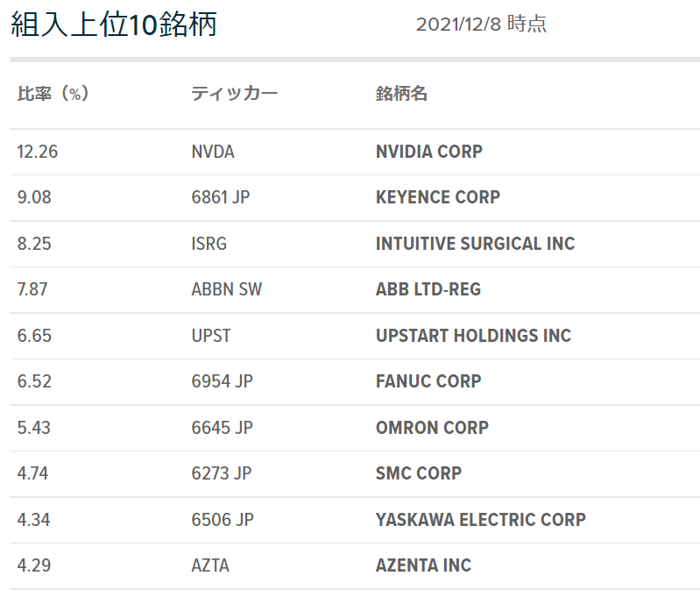700x597 pixels.
Task: Click the ABBN SW ticker
Action: [x=227, y=289]
